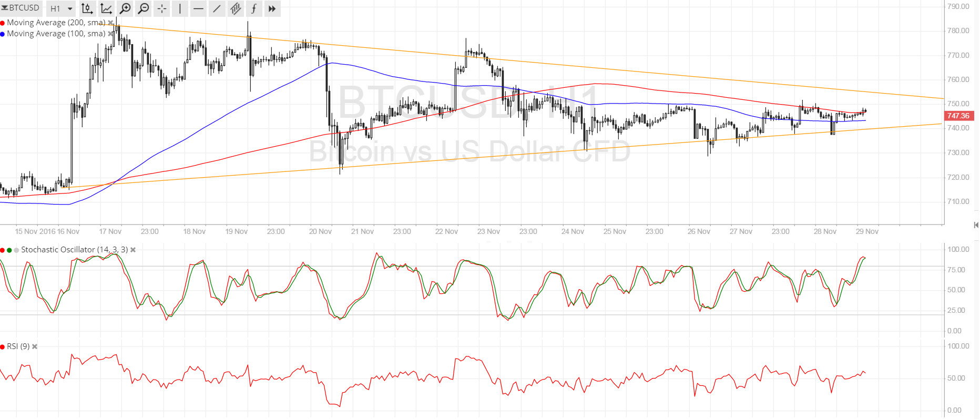Open the candlestick chart type menu
Image resolution: width=980 pixels, height=419 pixels.
(87, 8)
